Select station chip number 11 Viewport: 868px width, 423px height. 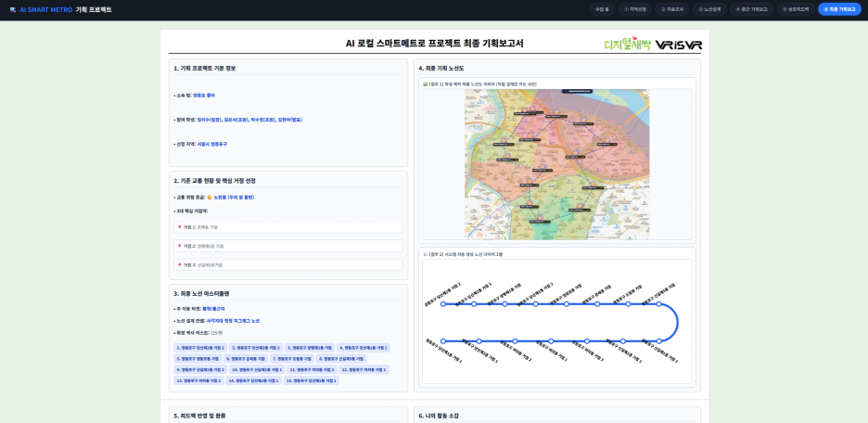click(x=313, y=369)
